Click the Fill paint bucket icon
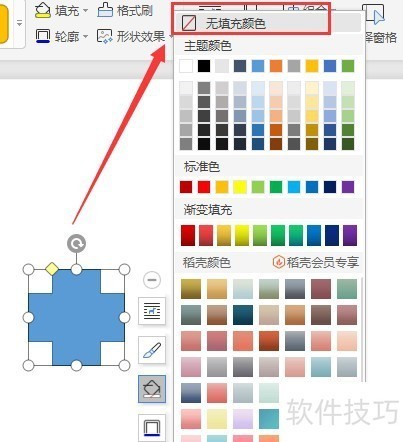Viewport: 403px width, 442px height. [x=43, y=10]
